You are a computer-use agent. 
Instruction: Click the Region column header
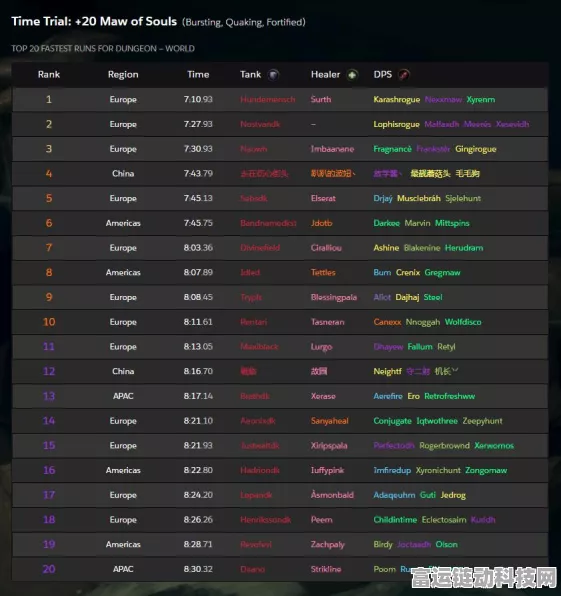point(123,74)
